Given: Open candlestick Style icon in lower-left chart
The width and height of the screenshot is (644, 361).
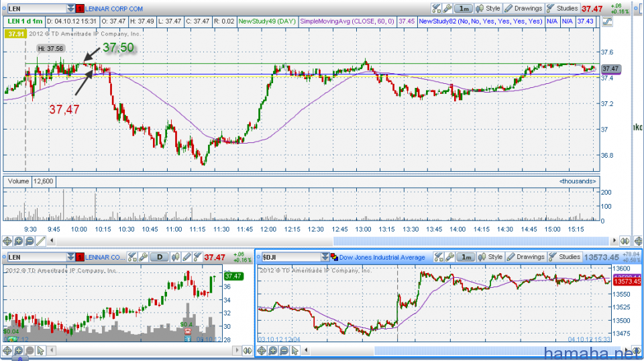Looking at the screenshot, I should point(175,257).
